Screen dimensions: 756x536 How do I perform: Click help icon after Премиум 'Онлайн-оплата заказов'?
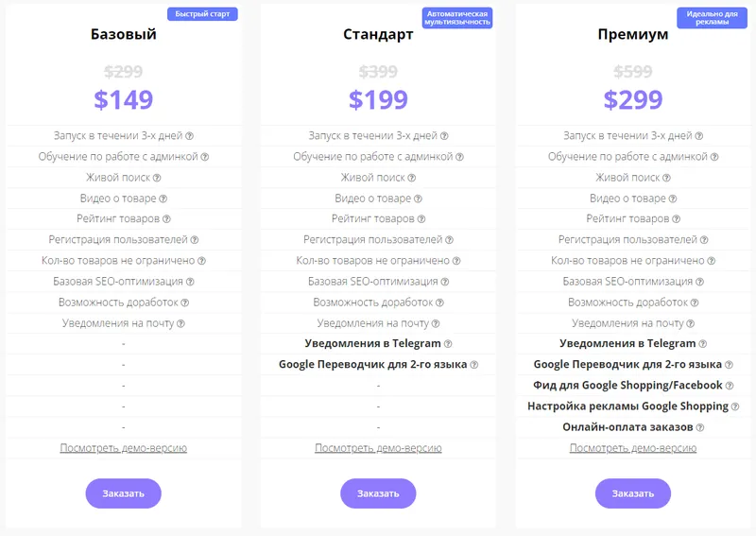700,427
